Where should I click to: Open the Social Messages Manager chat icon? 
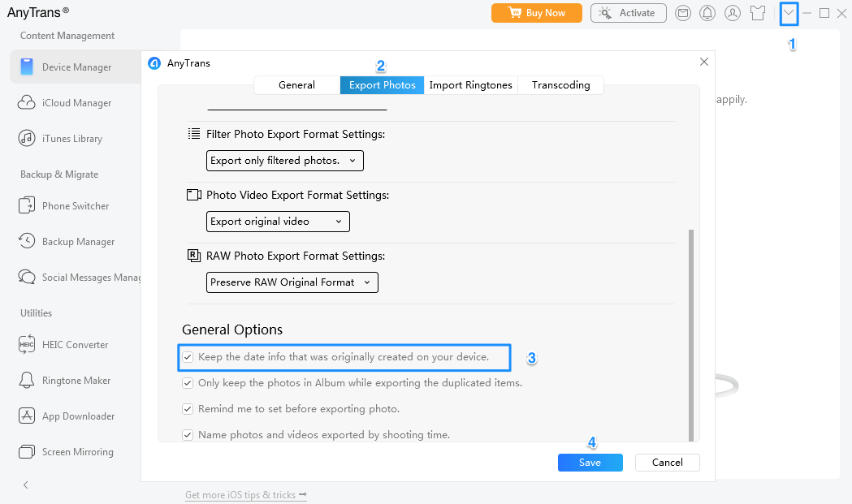coord(27,277)
